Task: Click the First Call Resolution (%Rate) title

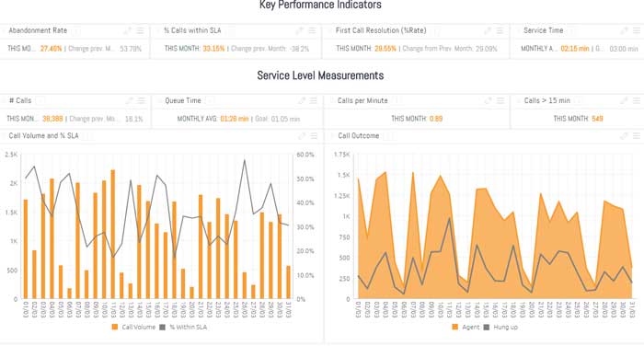Action: click(381, 30)
